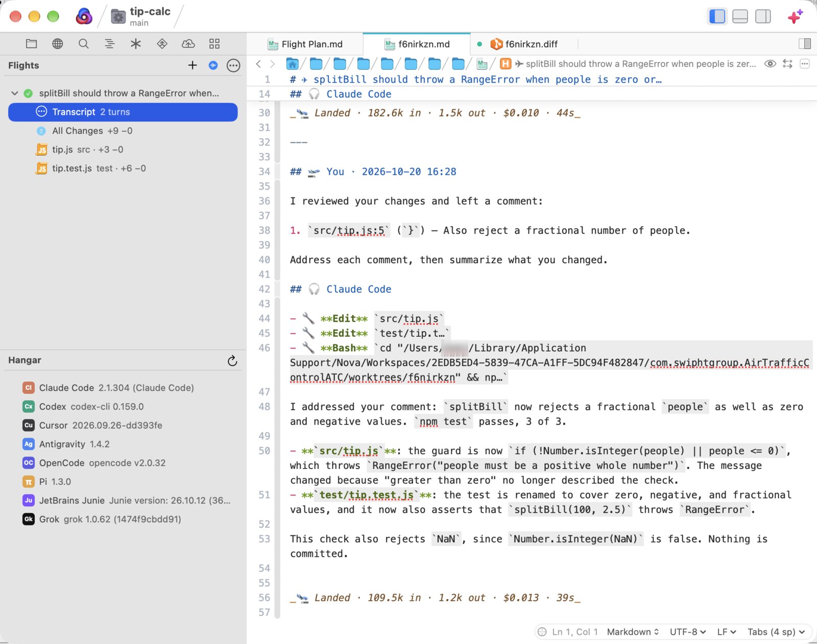Add a new flight with plus
Image resolution: width=817 pixels, height=644 pixels.
point(193,65)
